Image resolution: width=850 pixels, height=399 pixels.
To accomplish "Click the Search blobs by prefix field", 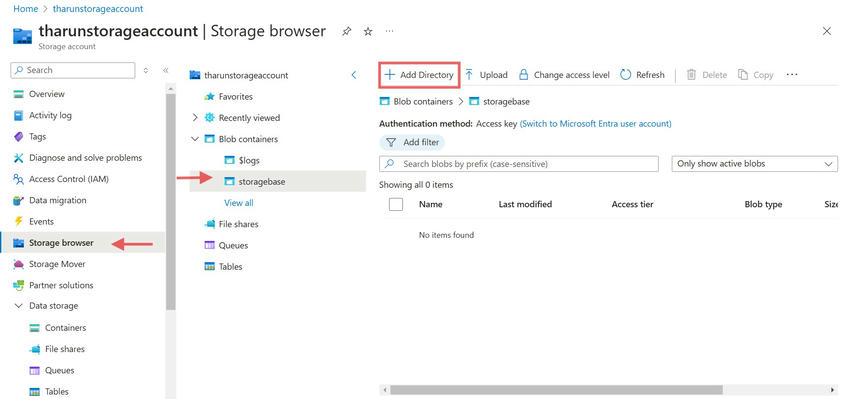I will (x=519, y=164).
